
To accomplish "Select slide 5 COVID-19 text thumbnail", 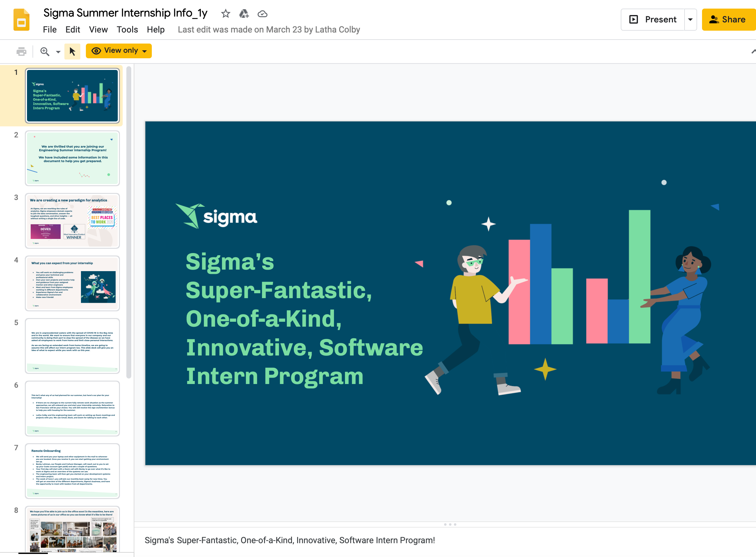I will point(72,346).
